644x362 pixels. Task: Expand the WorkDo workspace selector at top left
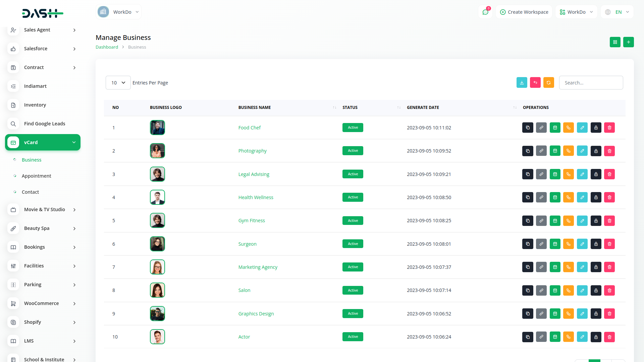pyautogui.click(x=118, y=12)
